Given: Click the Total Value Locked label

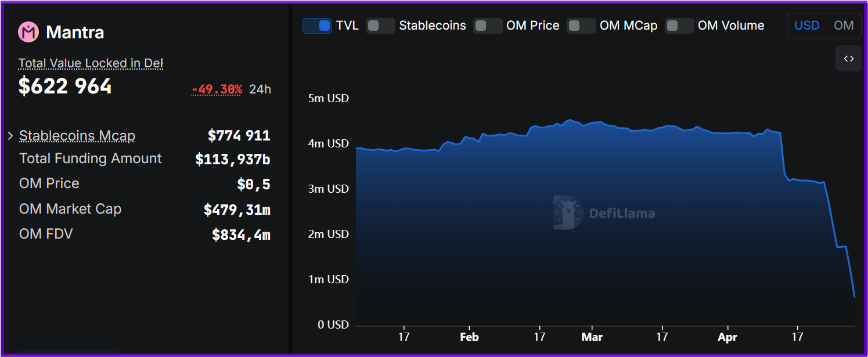Looking at the screenshot, I should tap(91, 63).
